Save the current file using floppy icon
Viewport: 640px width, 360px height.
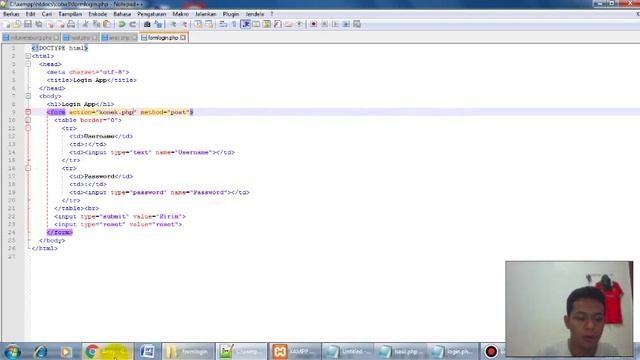click(x=28, y=24)
